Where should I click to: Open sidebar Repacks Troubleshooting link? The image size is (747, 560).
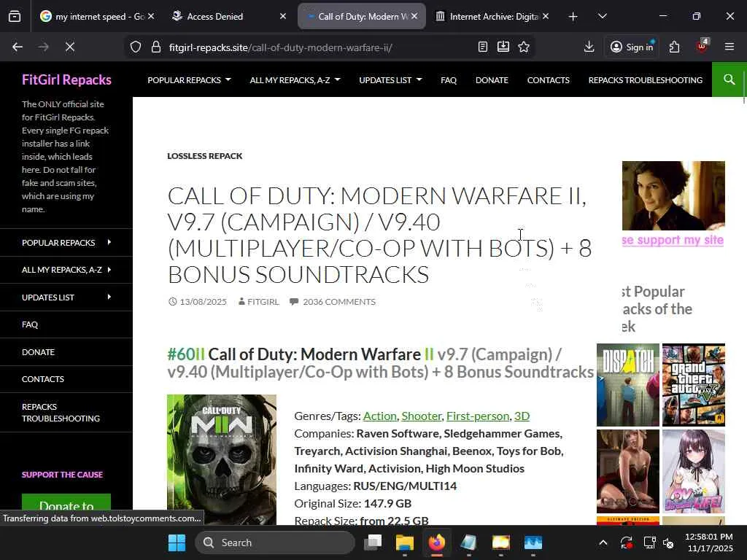61,413
